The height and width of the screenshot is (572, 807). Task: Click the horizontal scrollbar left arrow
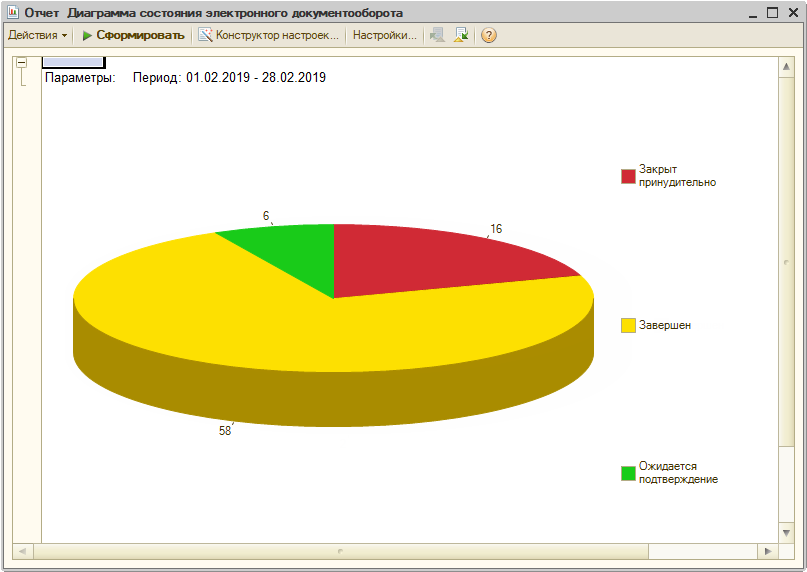tap(22, 551)
